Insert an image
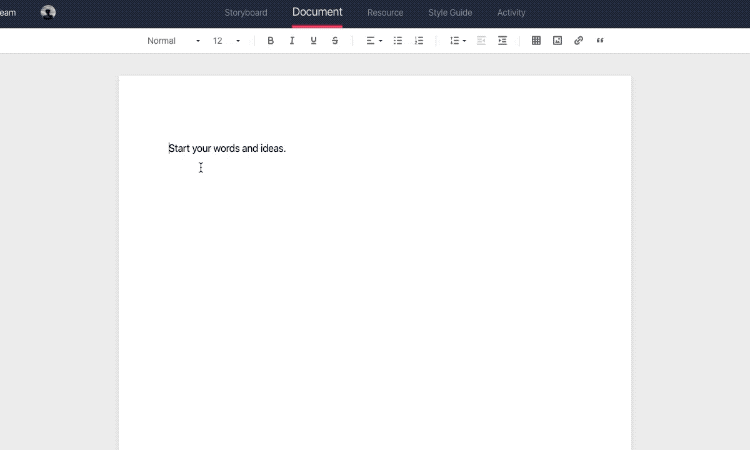The image size is (750, 450). [x=557, y=41]
